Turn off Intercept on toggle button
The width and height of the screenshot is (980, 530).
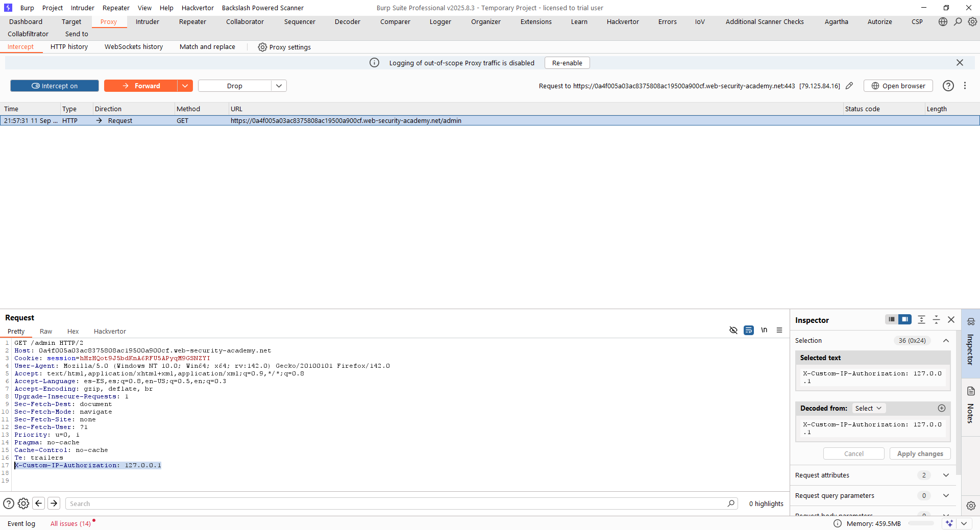coord(55,86)
